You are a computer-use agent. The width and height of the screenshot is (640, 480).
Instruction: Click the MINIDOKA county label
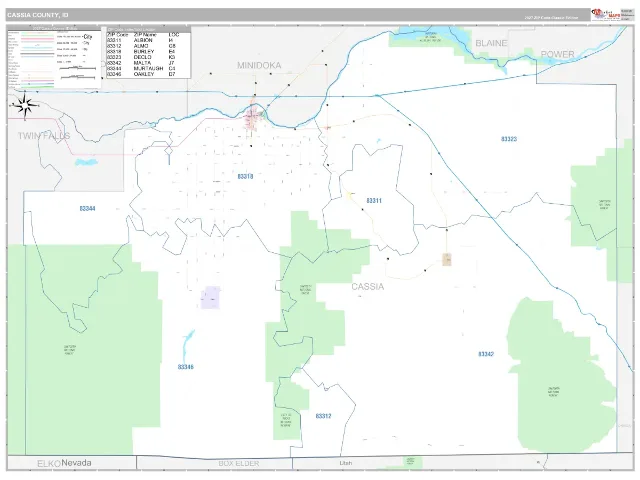[x=259, y=65]
